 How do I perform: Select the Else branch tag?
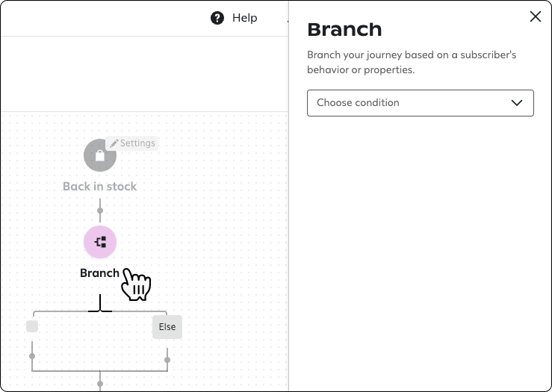point(167,326)
